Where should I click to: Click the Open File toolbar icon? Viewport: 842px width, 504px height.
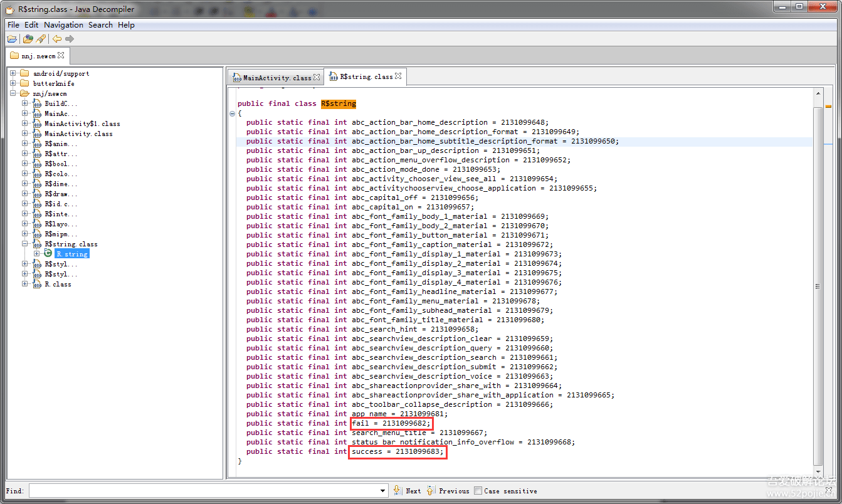point(13,39)
